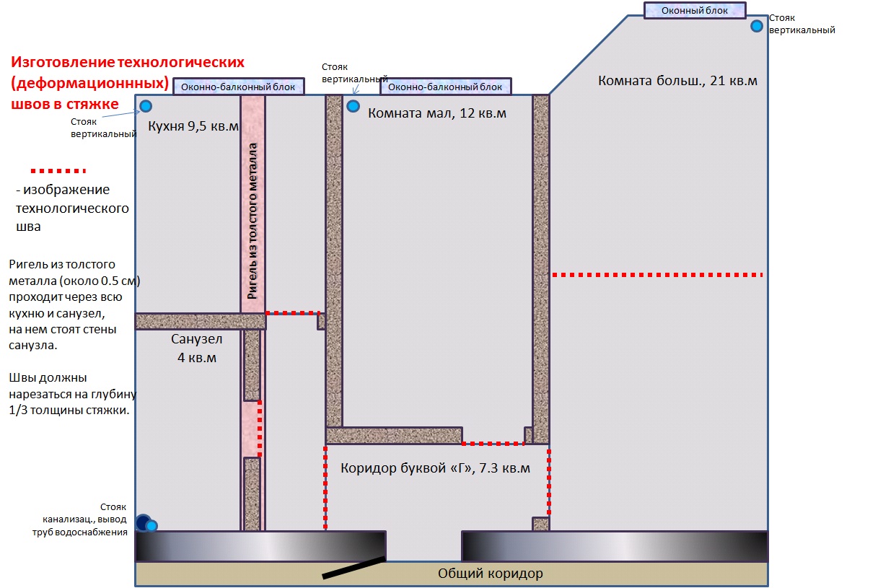Click the pink Ригель из толстого металла beam
This screenshot has width=896, height=588.
[x=252, y=204]
